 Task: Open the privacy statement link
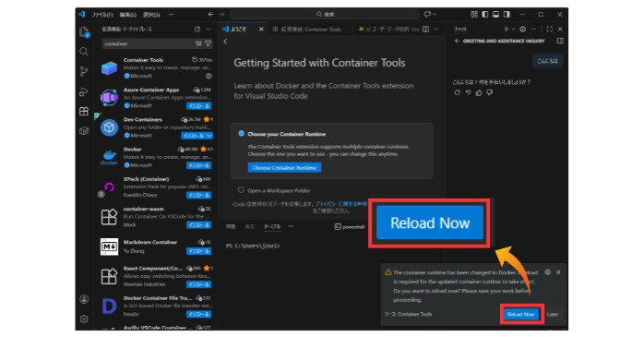point(340,204)
